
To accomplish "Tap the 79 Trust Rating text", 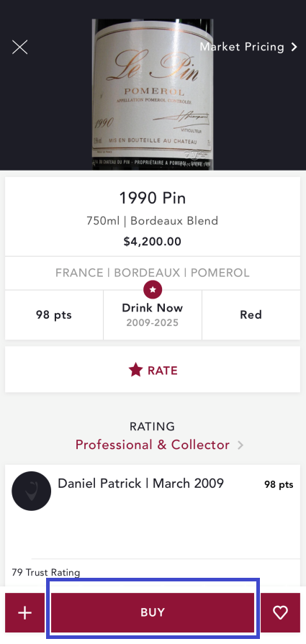I will coord(46,572).
